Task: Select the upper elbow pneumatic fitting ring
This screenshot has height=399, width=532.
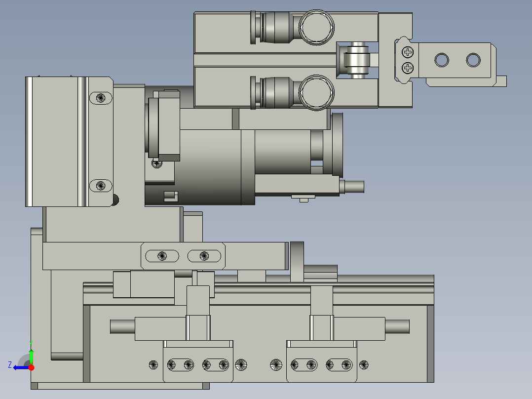Action: click(316, 27)
